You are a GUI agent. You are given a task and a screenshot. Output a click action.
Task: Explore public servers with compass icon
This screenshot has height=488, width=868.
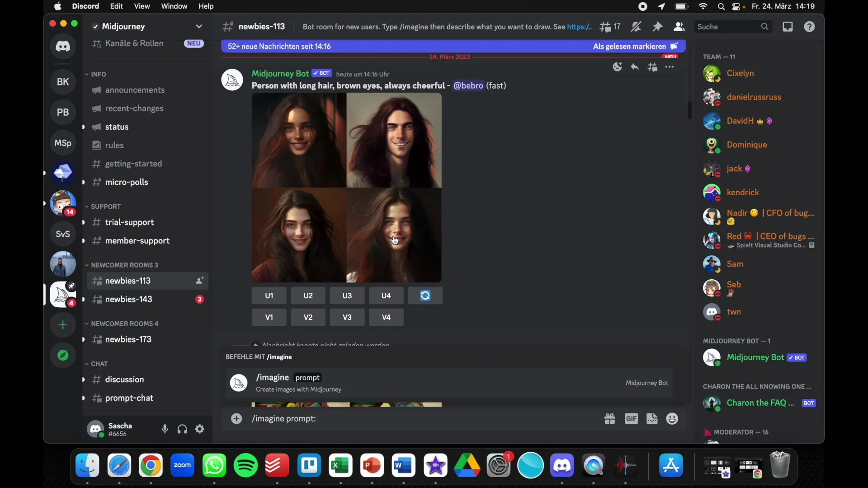(63, 356)
